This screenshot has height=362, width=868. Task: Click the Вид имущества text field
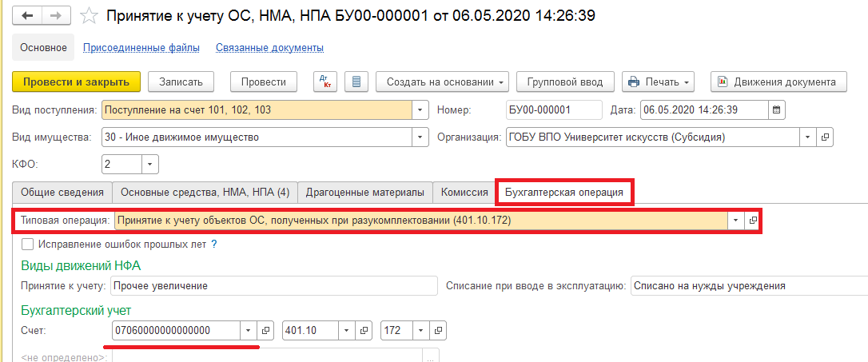point(257,137)
